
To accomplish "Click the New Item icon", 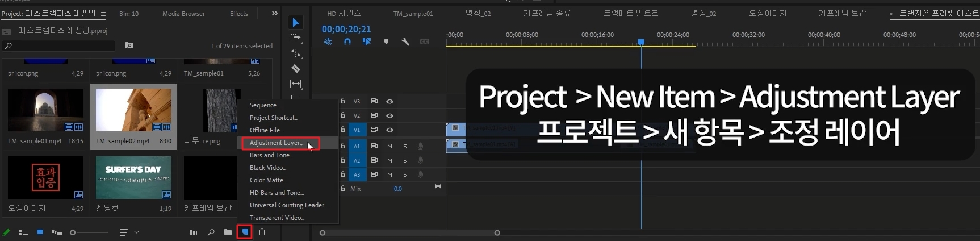I will tap(245, 232).
